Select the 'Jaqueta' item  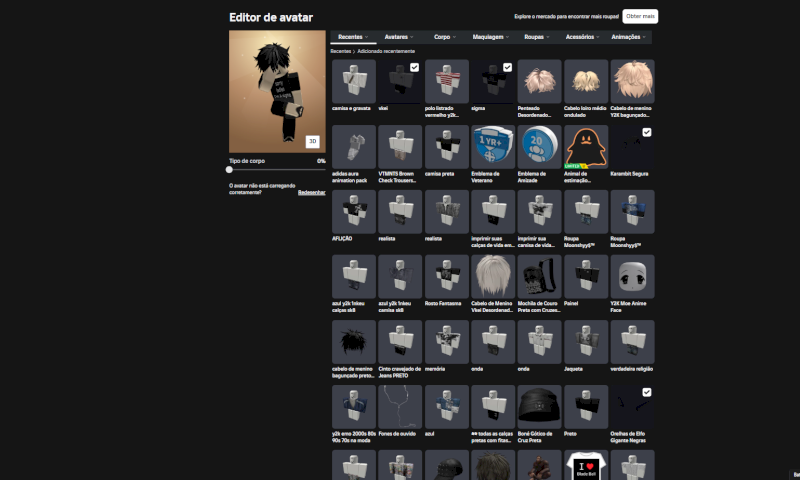click(586, 342)
